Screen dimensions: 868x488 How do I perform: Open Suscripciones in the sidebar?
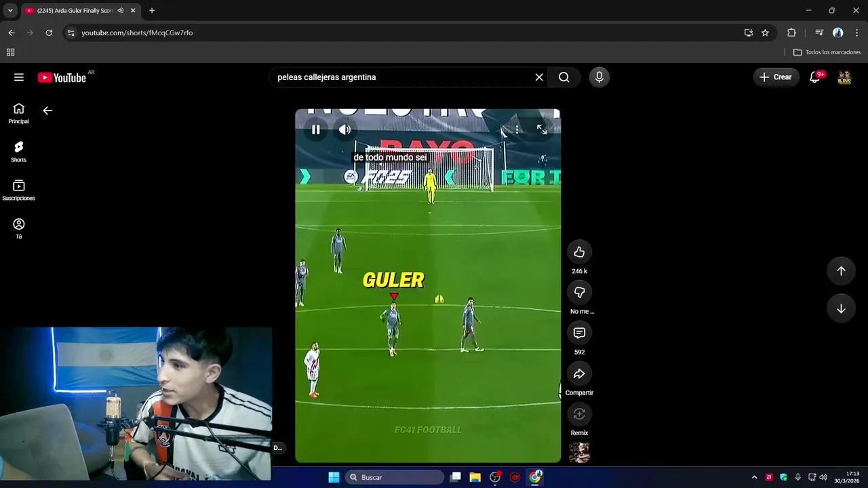(x=18, y=190)
